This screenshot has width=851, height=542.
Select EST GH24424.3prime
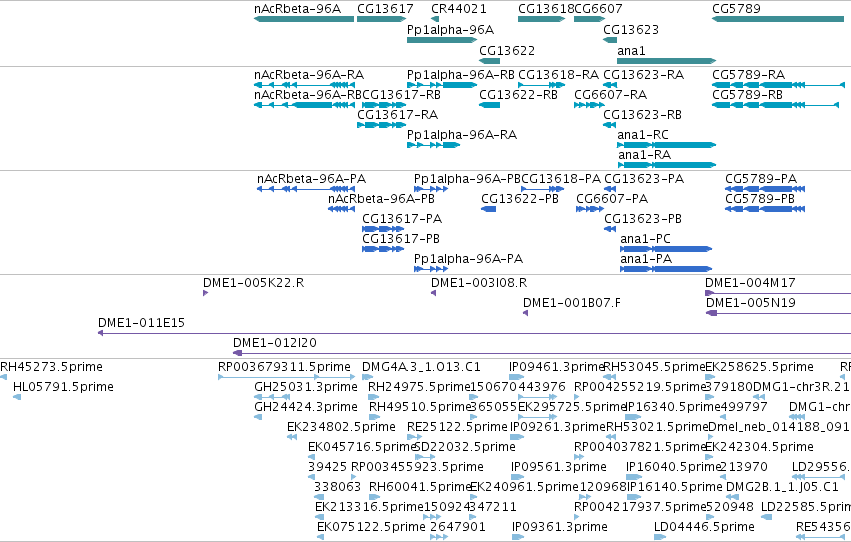point(258,417)
